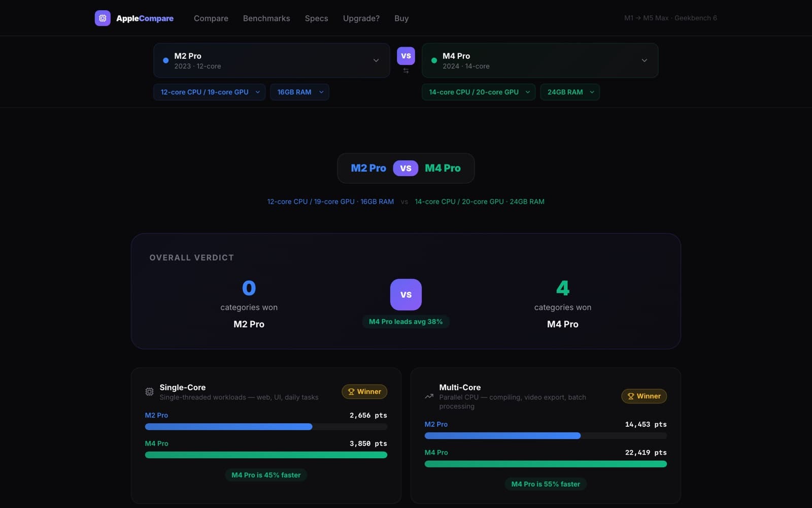The image size is (812, 508).
Task: Open the Compare nav item
Action: 211,18
